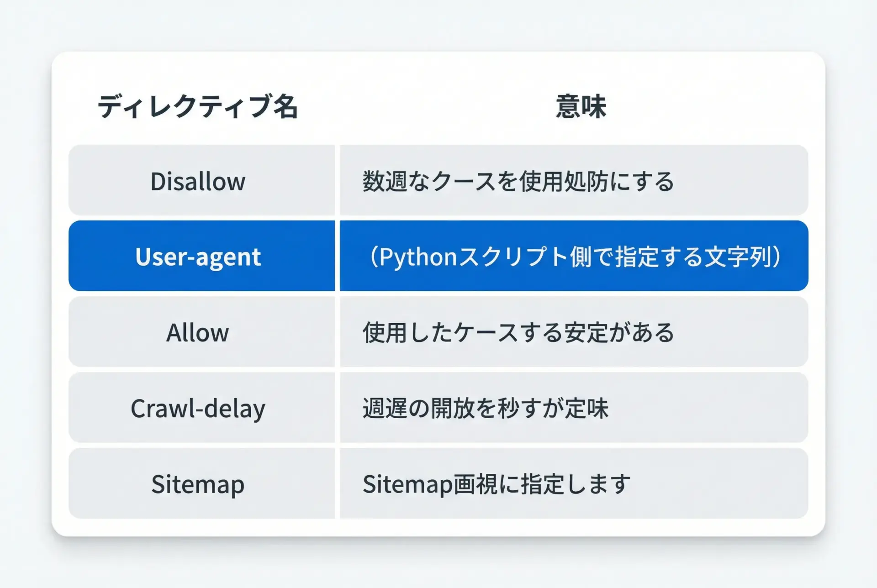Click the word Python in the highlighted row
The width and height of the screenshot is (877, 588).
tap(418, 257)
